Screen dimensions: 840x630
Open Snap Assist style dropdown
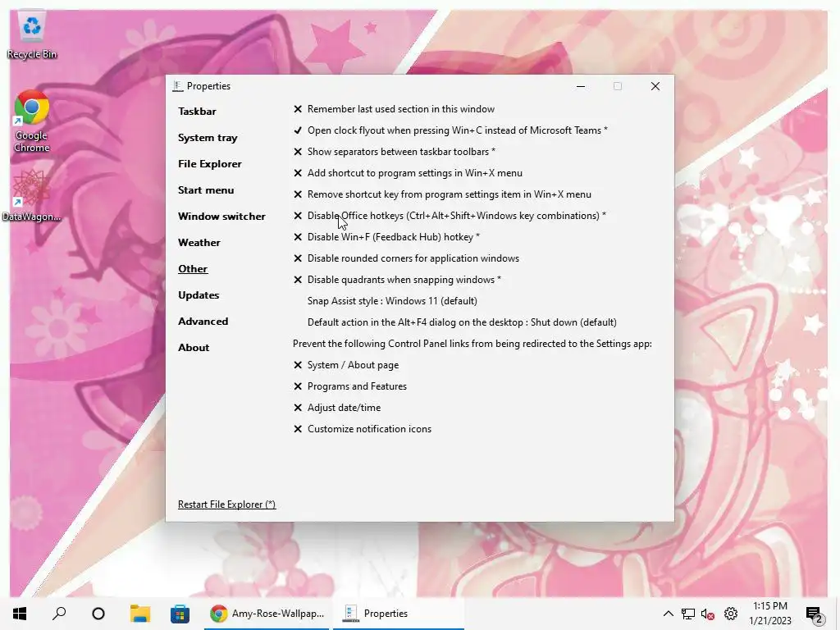pos(392,301)
